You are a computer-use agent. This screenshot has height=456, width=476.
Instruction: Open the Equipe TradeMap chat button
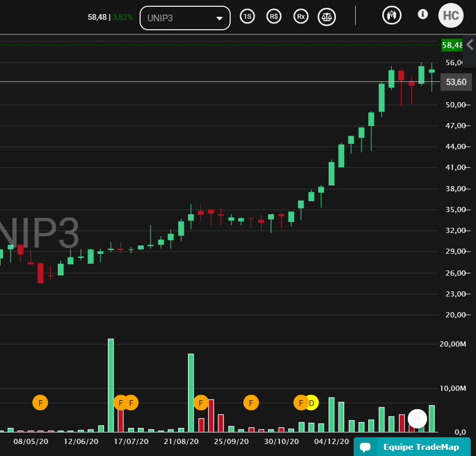[x=412, y=447]
